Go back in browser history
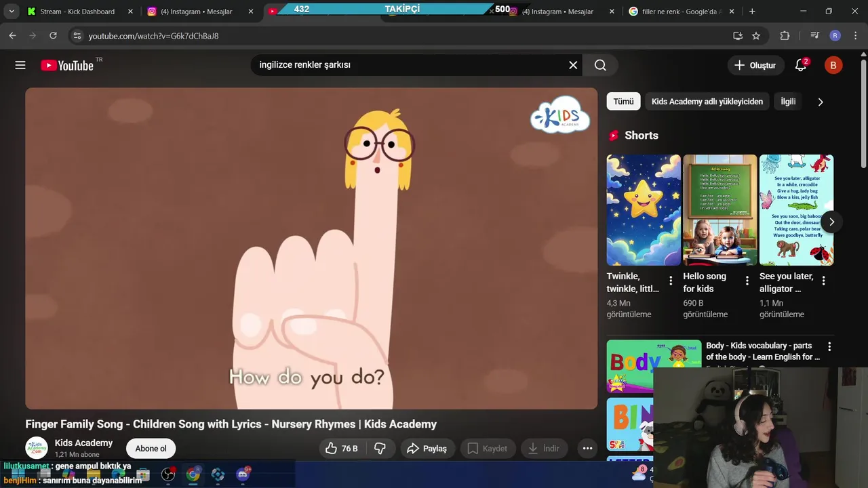The height and width of the screenshot is (488, 868). [x=12, y=35]
